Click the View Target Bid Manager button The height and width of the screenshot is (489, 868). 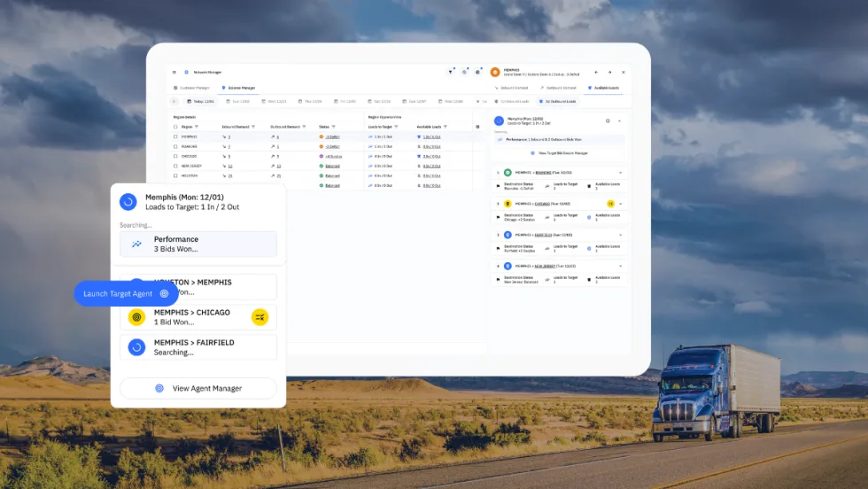(560, 153)
